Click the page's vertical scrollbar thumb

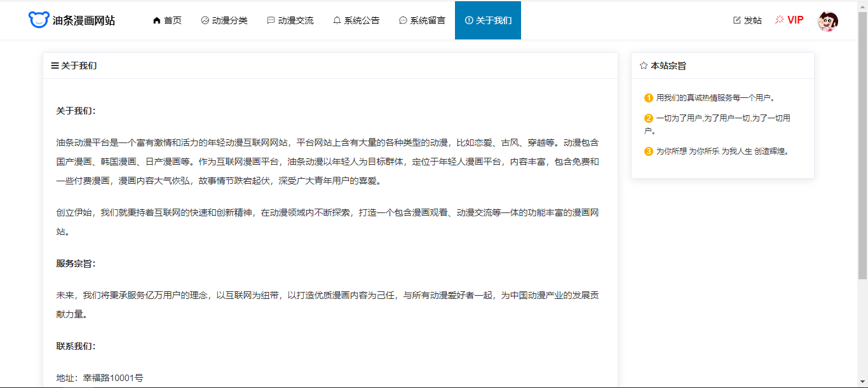click(x=862, y=145)
